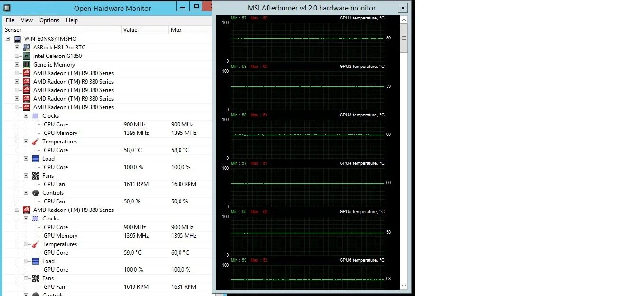
Task: Open the Options menu
Action: point(49,20)
